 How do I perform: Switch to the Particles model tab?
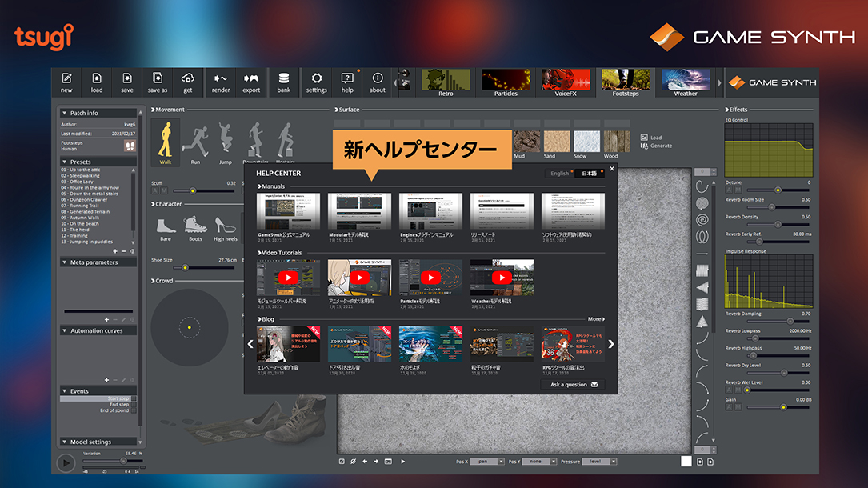point(506,82)
